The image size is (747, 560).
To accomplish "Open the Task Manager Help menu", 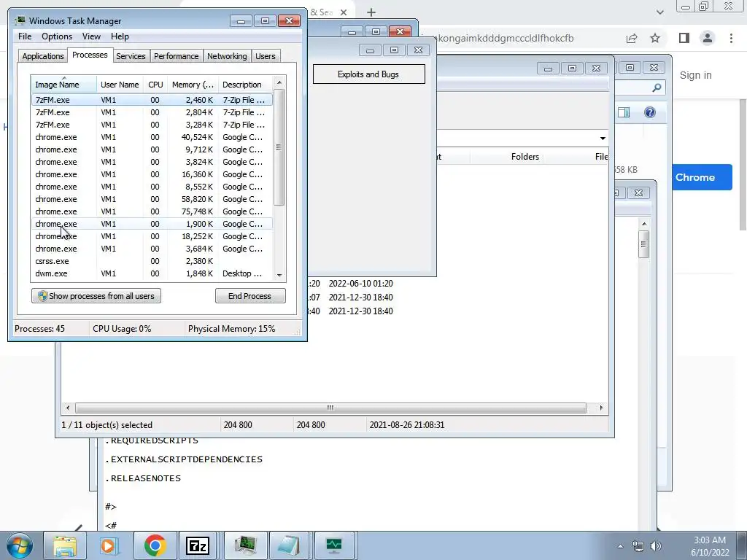I will click(120, 36).
